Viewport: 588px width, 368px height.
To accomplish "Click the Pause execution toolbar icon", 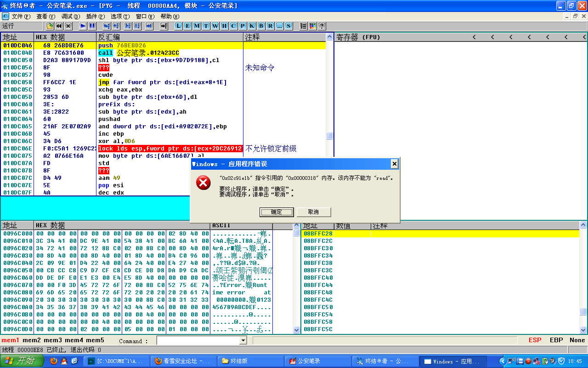I will point(92,26).
